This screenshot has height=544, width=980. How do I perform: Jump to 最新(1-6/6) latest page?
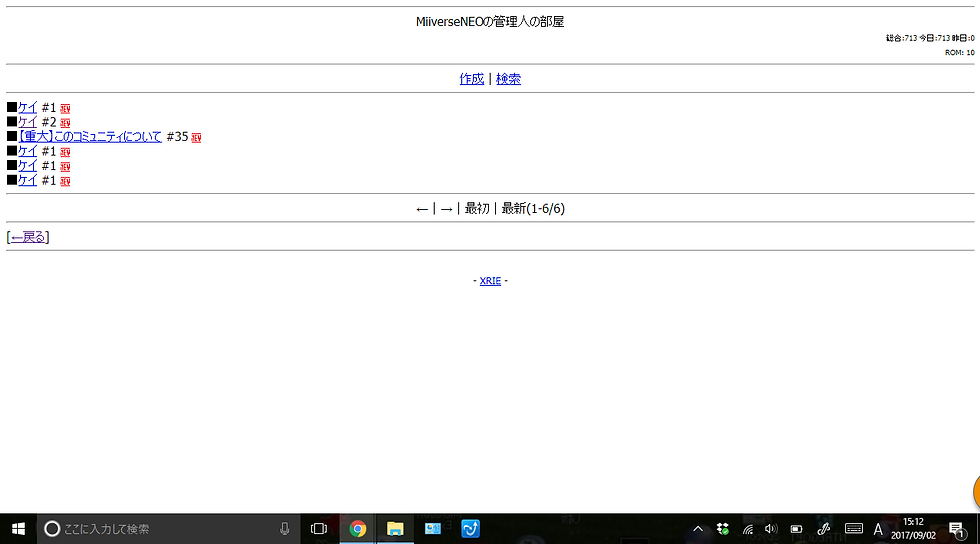pos(533,208)
